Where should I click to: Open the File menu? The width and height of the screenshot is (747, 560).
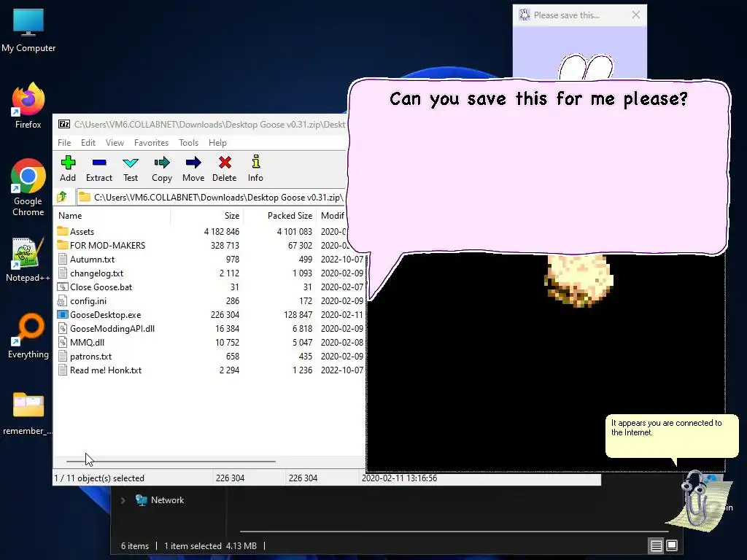click(64, 143)
